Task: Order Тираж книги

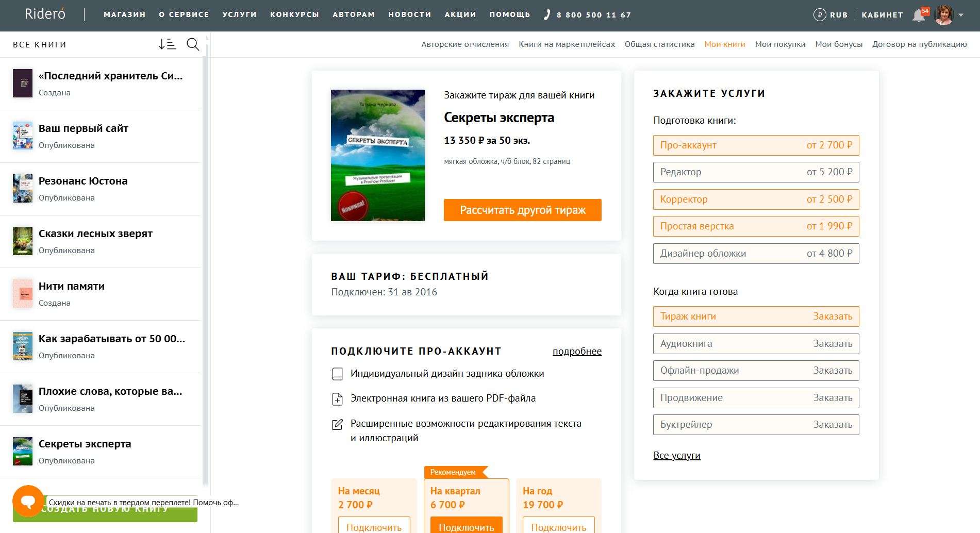Action: 756,317
